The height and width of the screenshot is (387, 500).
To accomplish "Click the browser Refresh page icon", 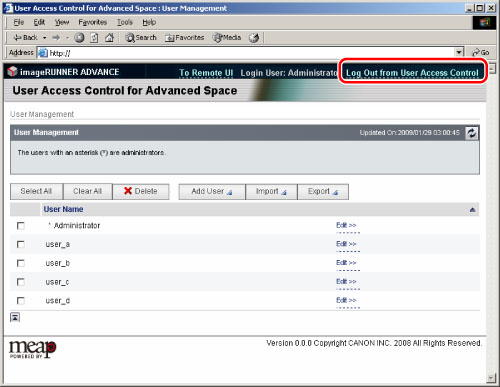I will [94, 38].
